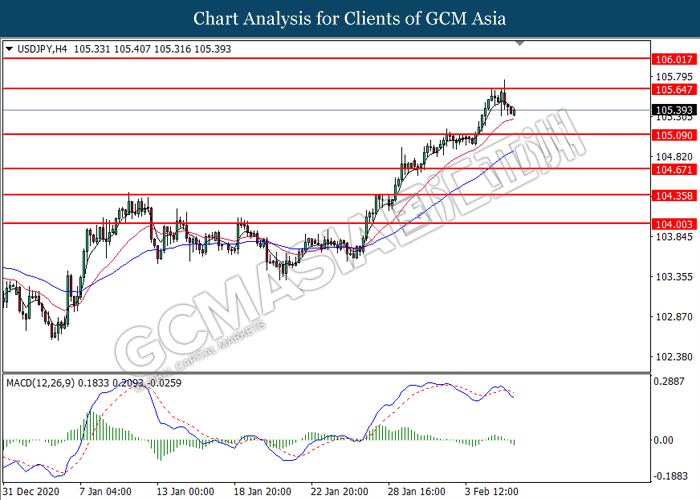The width and height of the screenshot is (700, 500).
Task: Click the USDJPY,H4 symbol label
Action: [42, 49]
